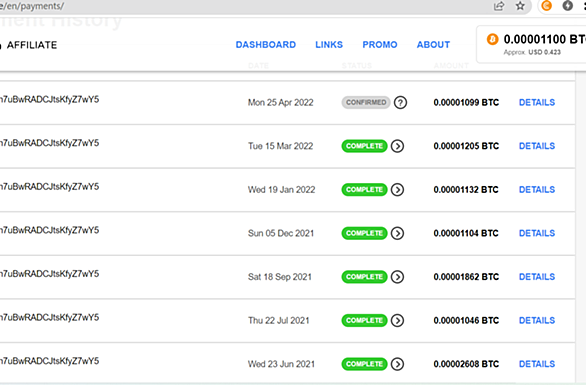Click amount 0.00001132 BTC
Screen dimensions: 586x385
point(466,190)
